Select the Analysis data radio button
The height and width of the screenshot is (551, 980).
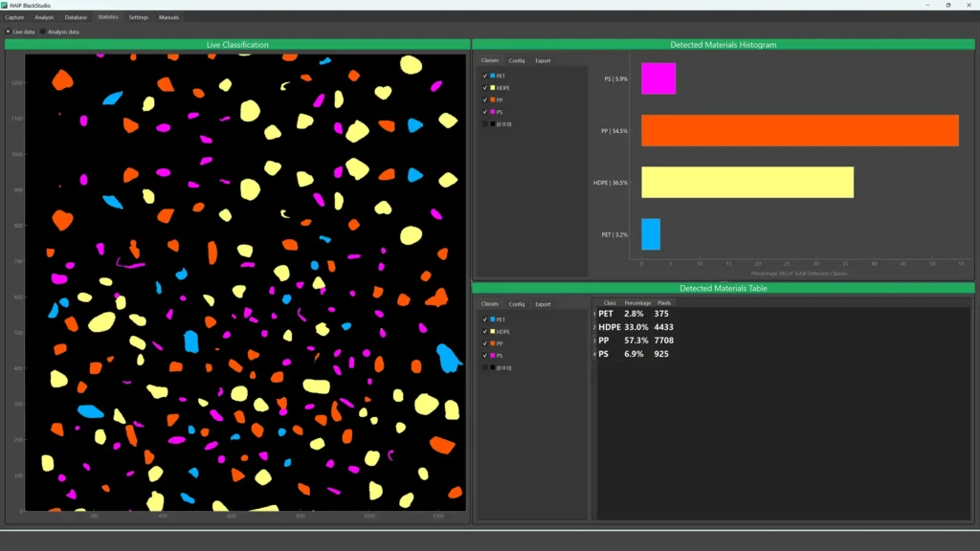point(43,32)
